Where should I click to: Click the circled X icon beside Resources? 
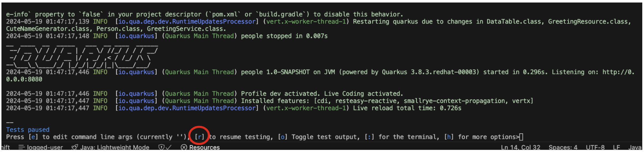(184, 147)
